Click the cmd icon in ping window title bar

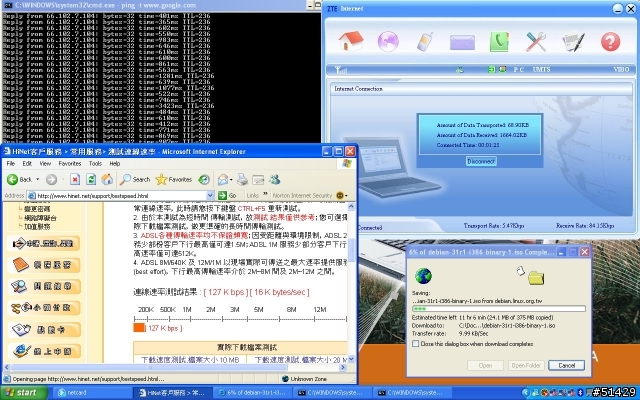(x=7, y=5)
